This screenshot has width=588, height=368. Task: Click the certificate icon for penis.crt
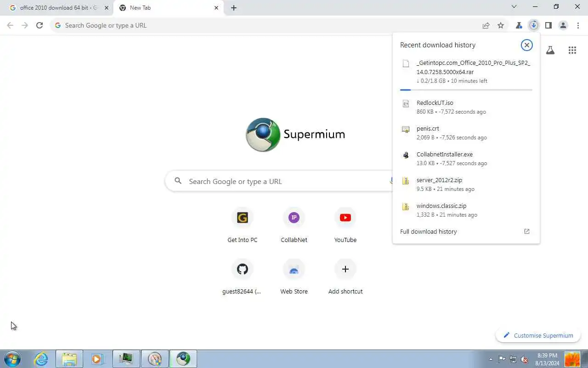coord(406,129)
